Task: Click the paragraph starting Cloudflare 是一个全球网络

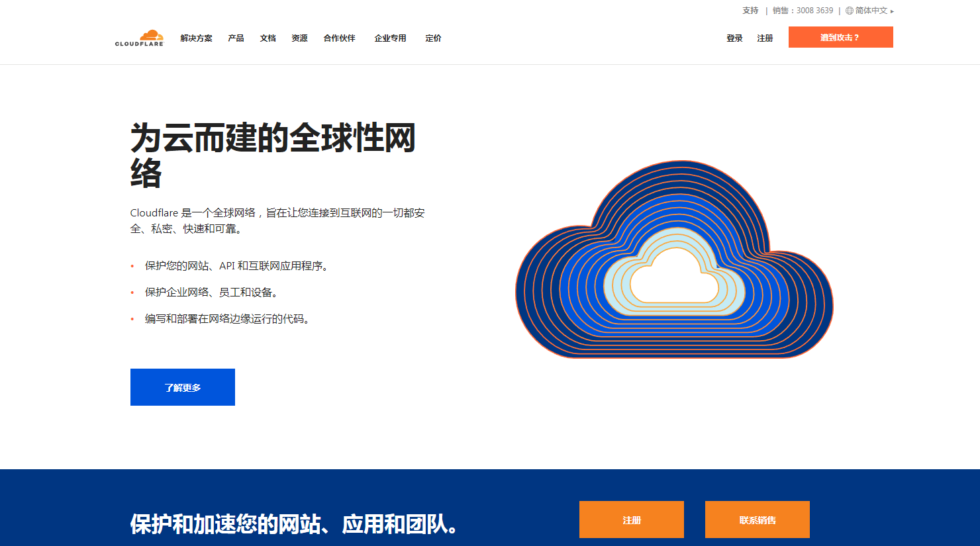Action: tap(277, 221)
